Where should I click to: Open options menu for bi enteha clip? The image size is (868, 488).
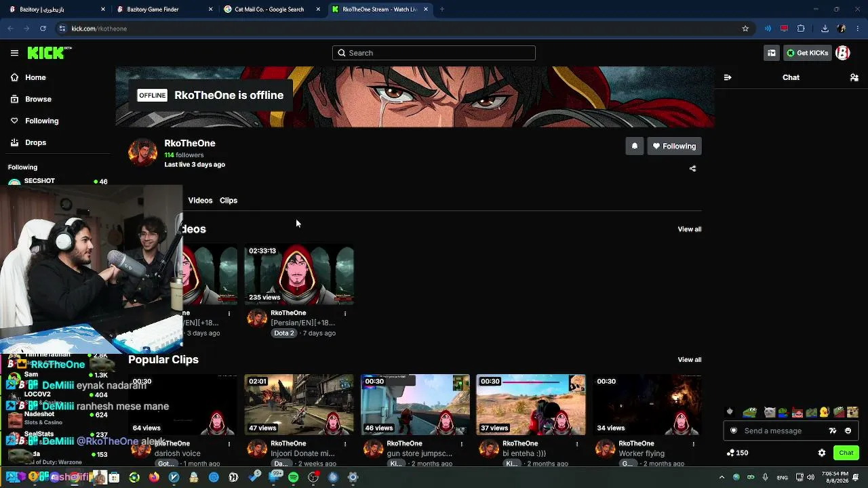[x=577, y=445]
